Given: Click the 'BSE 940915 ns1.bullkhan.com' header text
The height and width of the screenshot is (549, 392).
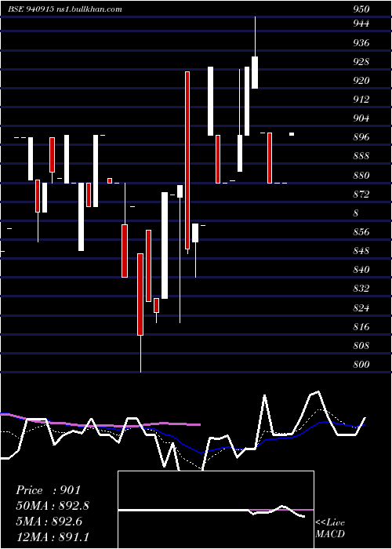Looking at the screenshot, I should click(x=65, y=9).
